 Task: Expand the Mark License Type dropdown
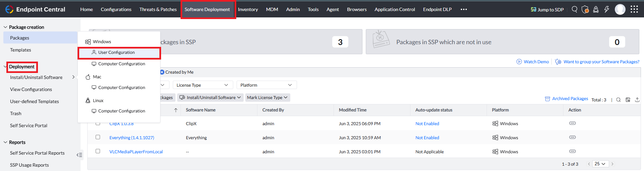[267, 97]
